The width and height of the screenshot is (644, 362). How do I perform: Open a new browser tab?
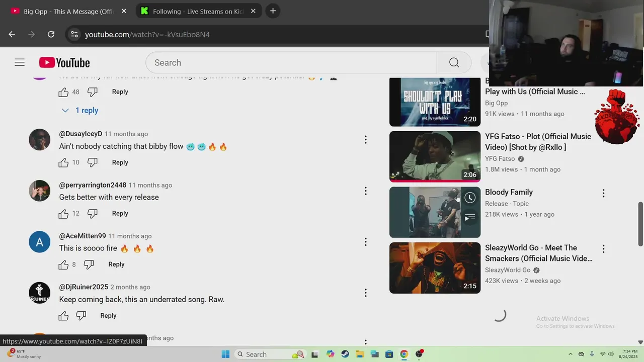pos(273,11)
